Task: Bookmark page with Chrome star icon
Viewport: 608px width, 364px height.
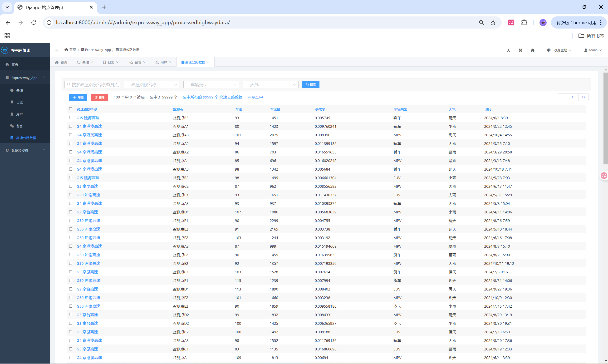Action: pyautogui.click(x=493, y=23)
